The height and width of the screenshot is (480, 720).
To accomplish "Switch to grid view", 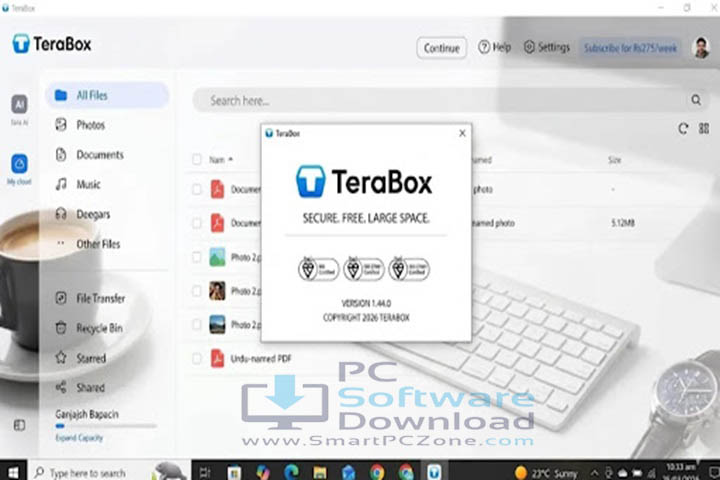I will [x=704, y=129].
